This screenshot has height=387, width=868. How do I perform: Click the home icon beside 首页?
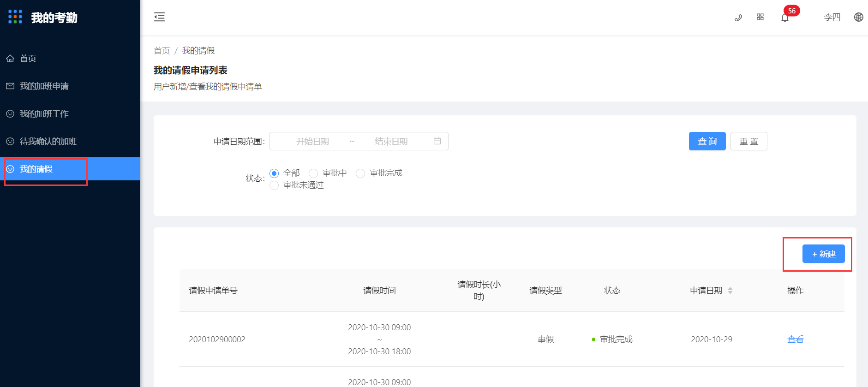10,59
